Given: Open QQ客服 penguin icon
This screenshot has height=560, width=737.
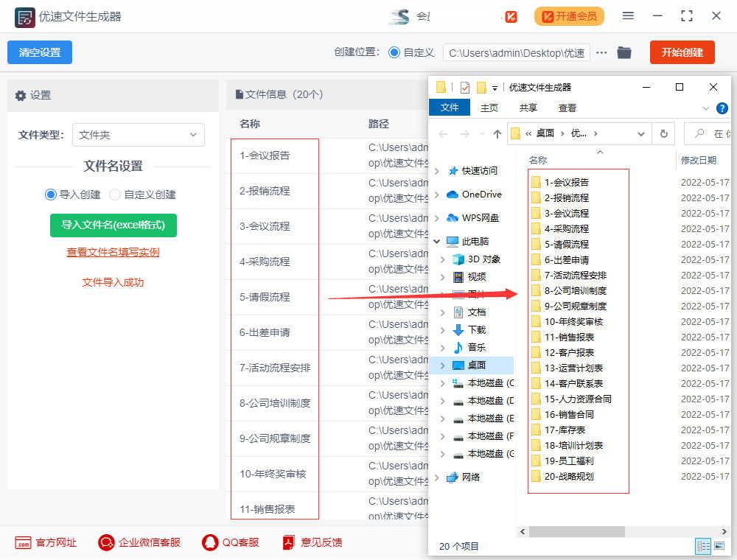Looking at the screenshot, I should [209, 542].
